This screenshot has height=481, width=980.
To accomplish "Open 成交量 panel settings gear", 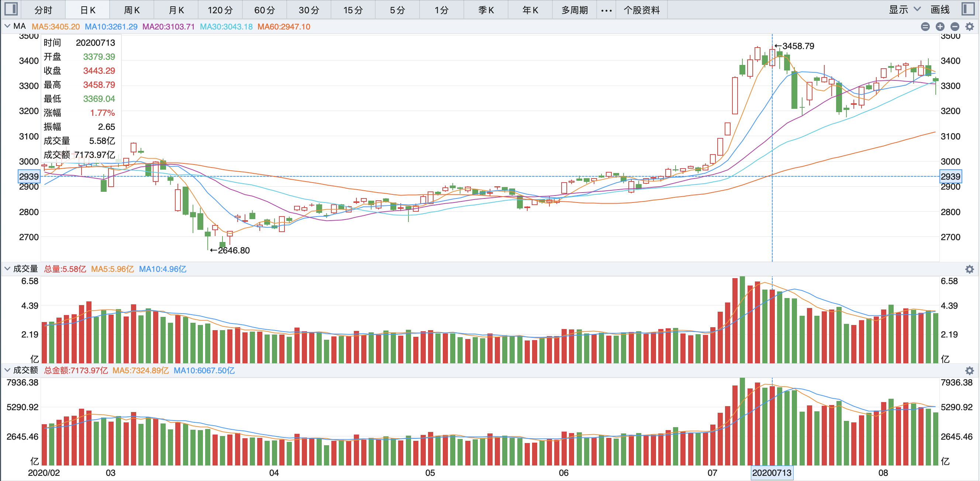I will (969, 269).
